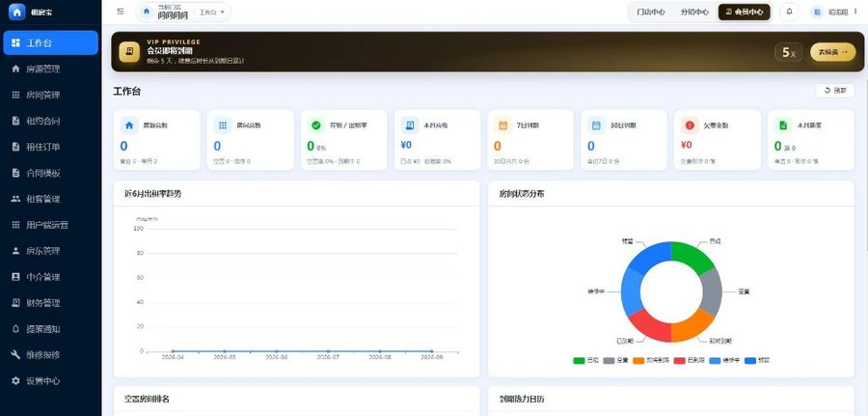
Task: Click the red 欠费金额 alert icon
Action: pyautogui.click(x=690, y=125)
